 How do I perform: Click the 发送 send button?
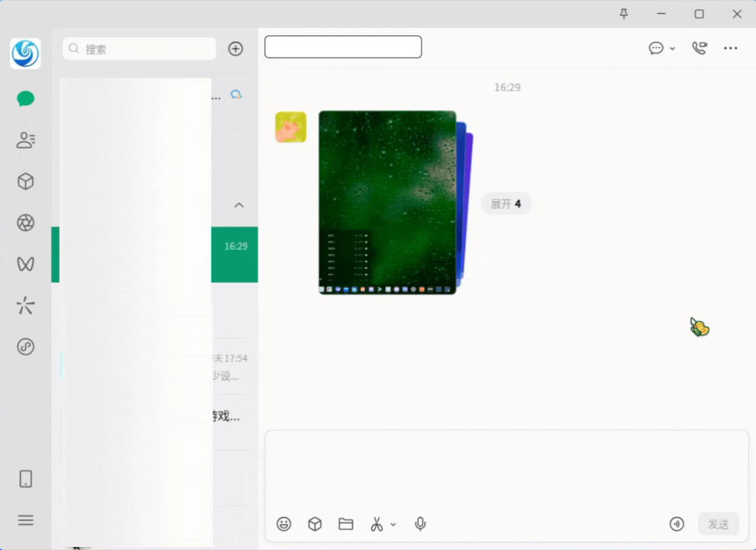719,524
